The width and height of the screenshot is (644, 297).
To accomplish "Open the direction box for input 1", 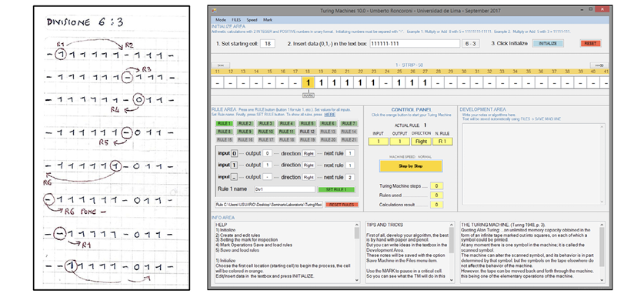I will [309, 165].
